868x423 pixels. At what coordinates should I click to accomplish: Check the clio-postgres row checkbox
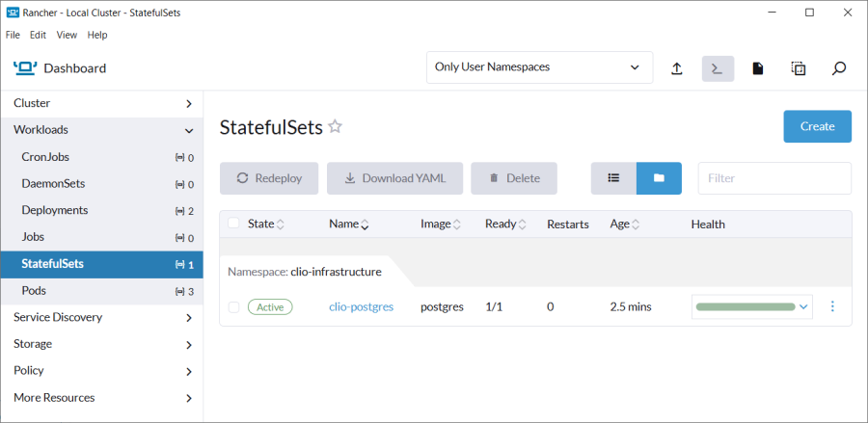point(233,306)
